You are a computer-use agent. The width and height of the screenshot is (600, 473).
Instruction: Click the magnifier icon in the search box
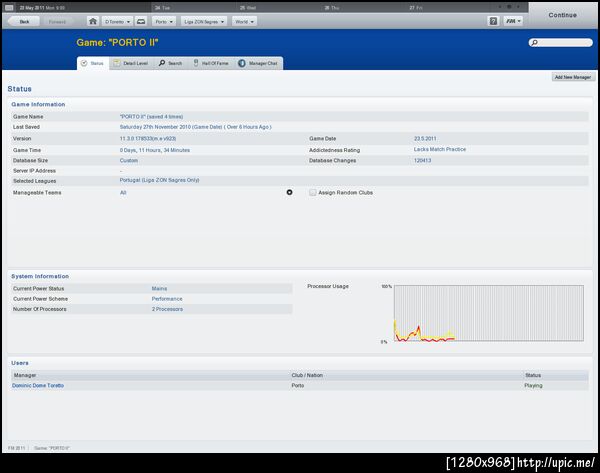535,42
